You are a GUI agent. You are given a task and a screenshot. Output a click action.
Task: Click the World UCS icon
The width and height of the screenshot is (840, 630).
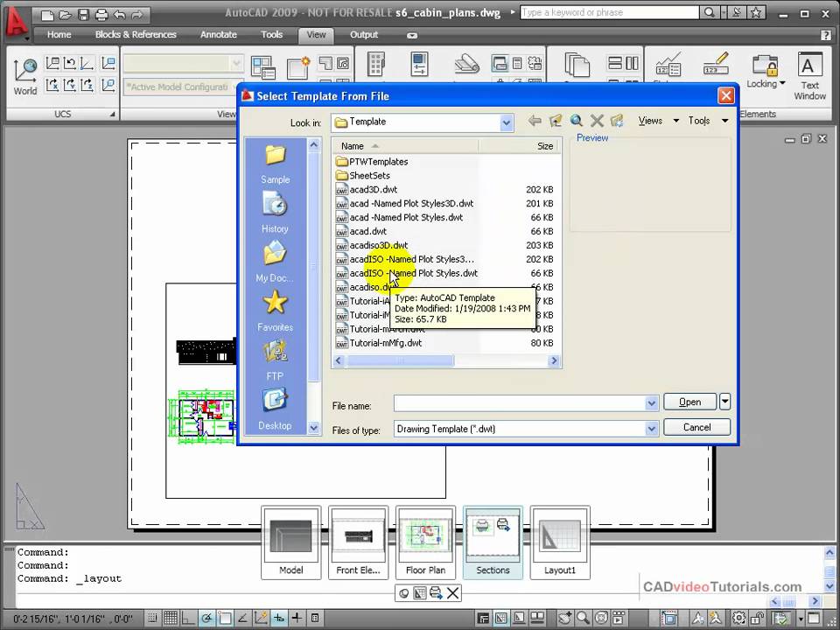coord(25,78)
